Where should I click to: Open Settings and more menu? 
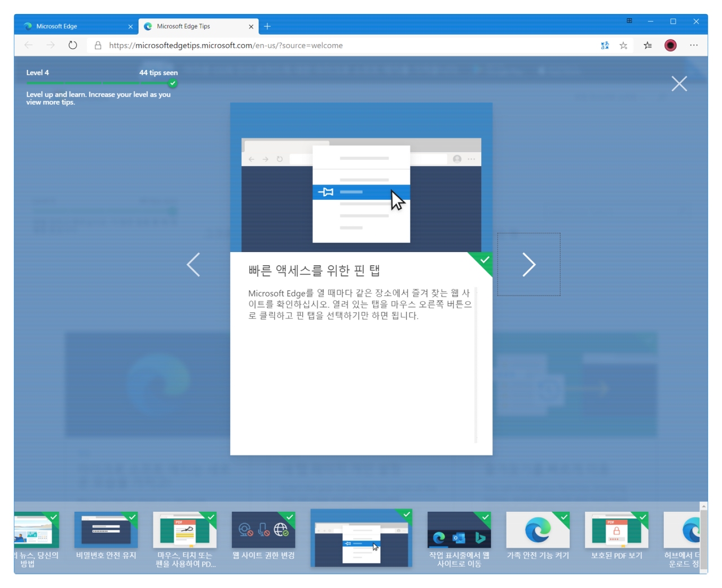694,46
